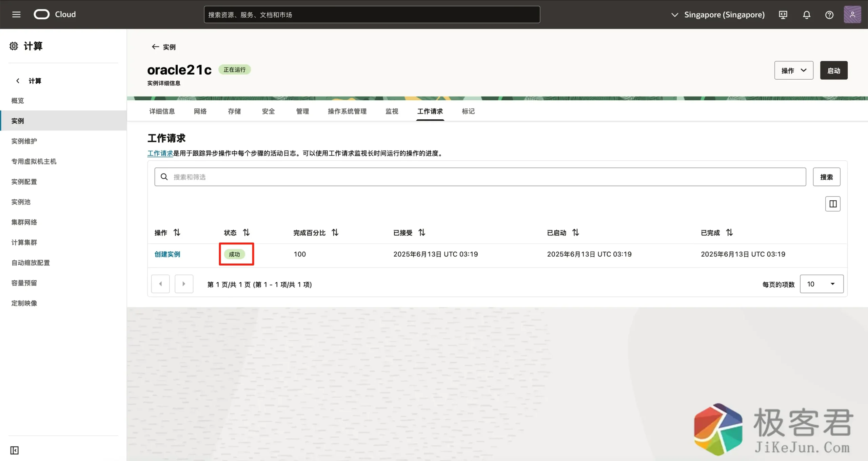Image resolution: width=868 pixels, height=461 pixels.
Task: Open 定制映像 in the sidebar
Action: click(x=63, y=303)
